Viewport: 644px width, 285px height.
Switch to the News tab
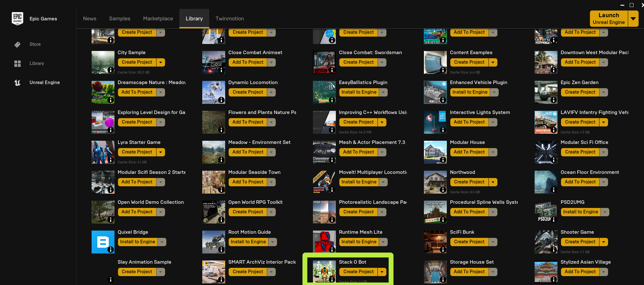click(90, 18)
